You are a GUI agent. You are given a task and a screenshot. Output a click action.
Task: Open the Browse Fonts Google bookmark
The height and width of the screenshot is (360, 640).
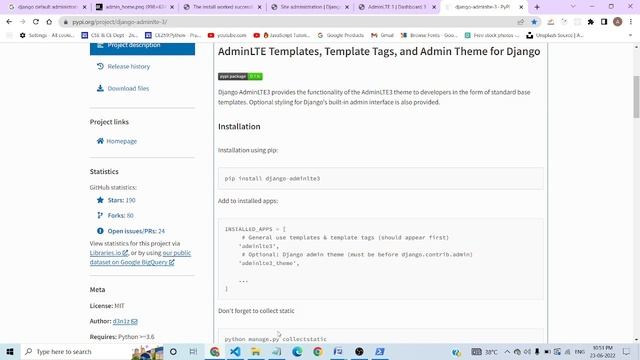429,36
